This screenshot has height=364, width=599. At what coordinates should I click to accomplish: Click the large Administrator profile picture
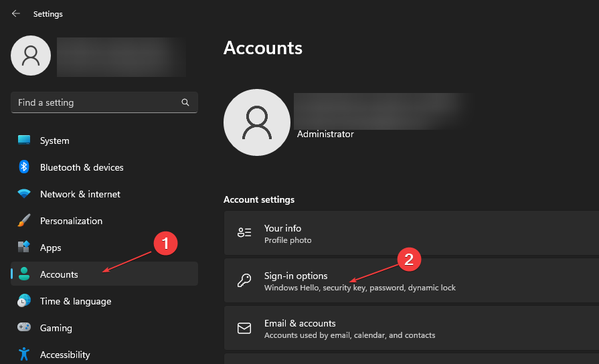[x=257, y=122]
